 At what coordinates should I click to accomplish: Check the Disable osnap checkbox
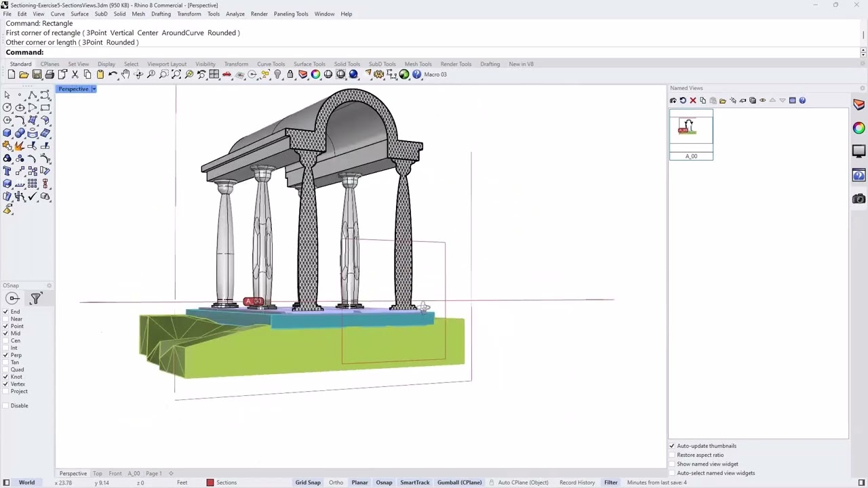click(5, 405)
